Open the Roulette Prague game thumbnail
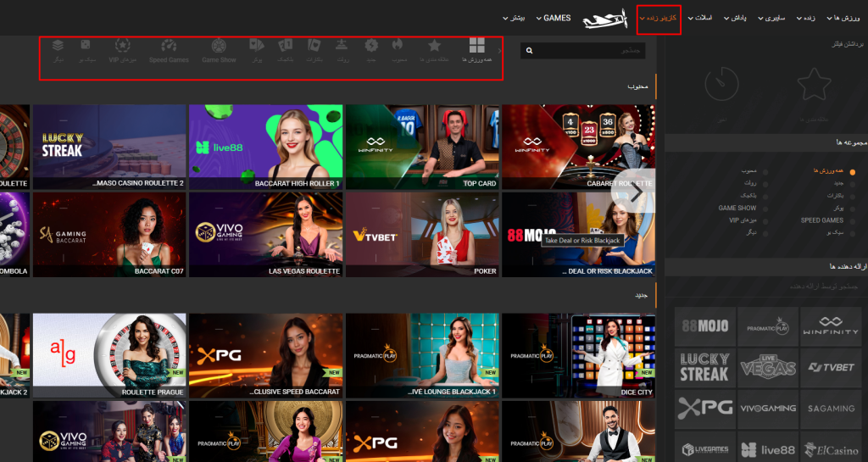This screenshot has height=462, width=868. [x=109, y=355]
